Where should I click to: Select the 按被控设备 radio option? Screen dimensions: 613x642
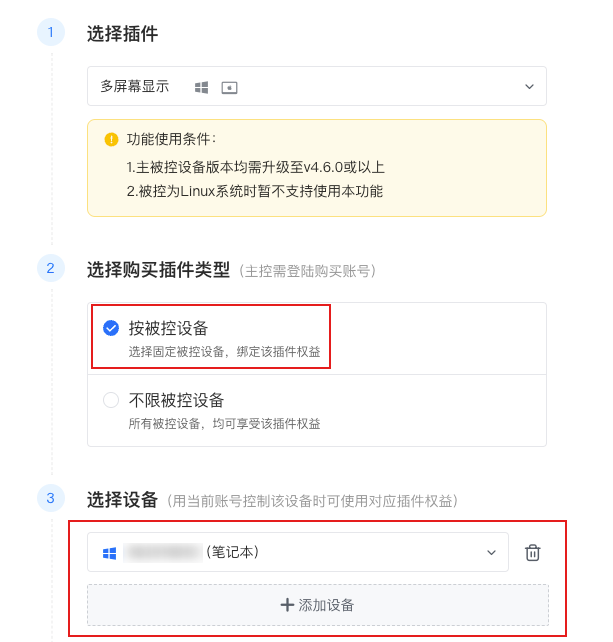coord(111,327)
